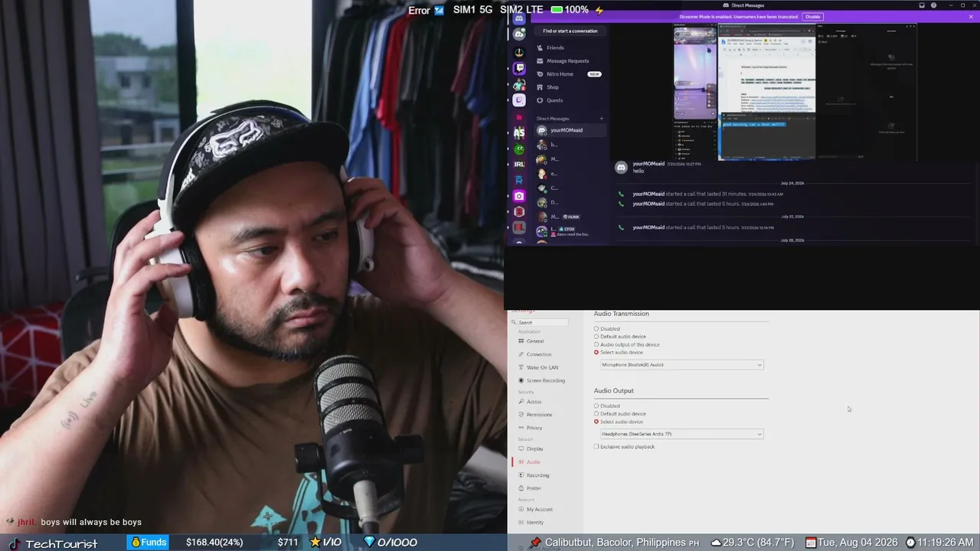
Task: Open the Microphone (Realtek) device dropdown
Action: tap(681, 364)
